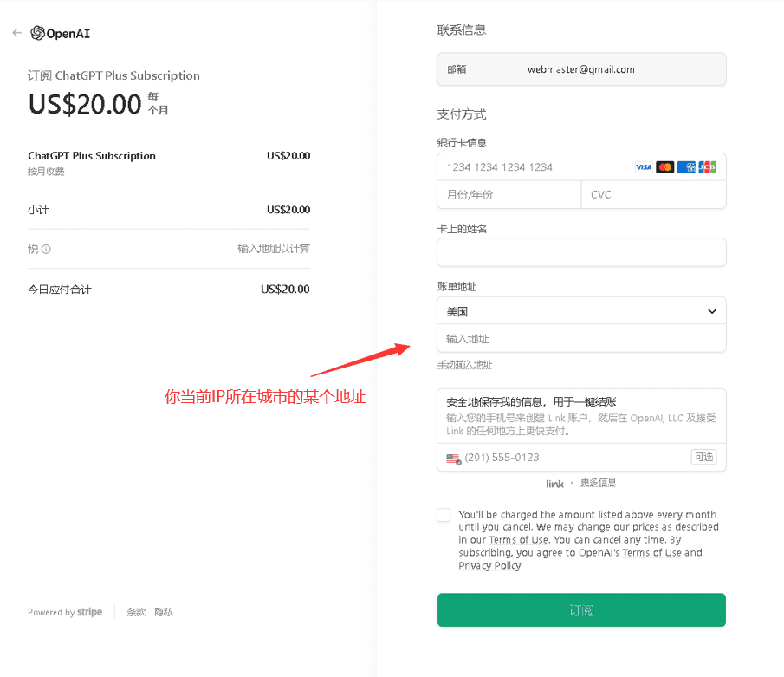Open the Terms of Use link
The image size is (784, 677).
(x=518, y=539)
